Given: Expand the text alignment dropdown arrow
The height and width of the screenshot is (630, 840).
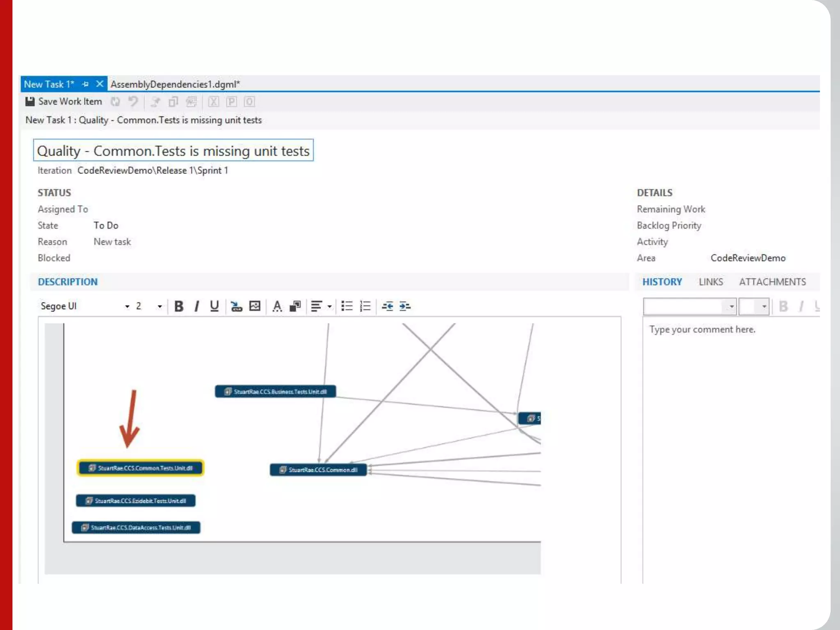Looking at the screenshot, I should point(329,306).
